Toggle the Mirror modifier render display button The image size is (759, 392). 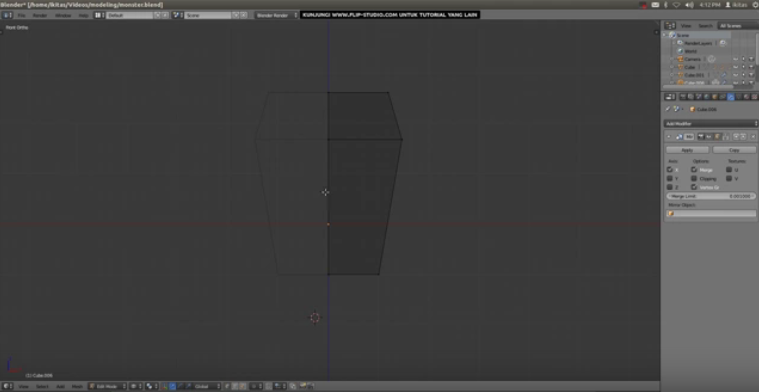click(x=701, y=136)
